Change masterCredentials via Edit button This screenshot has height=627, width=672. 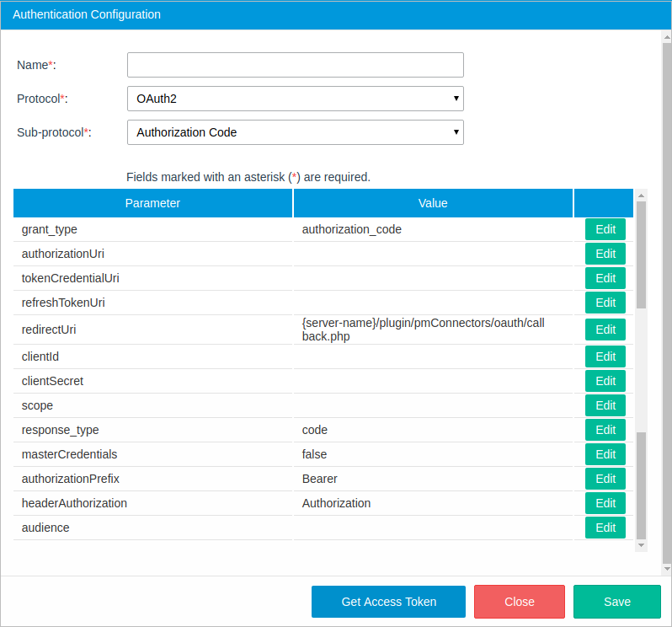[x=605, y=454]
